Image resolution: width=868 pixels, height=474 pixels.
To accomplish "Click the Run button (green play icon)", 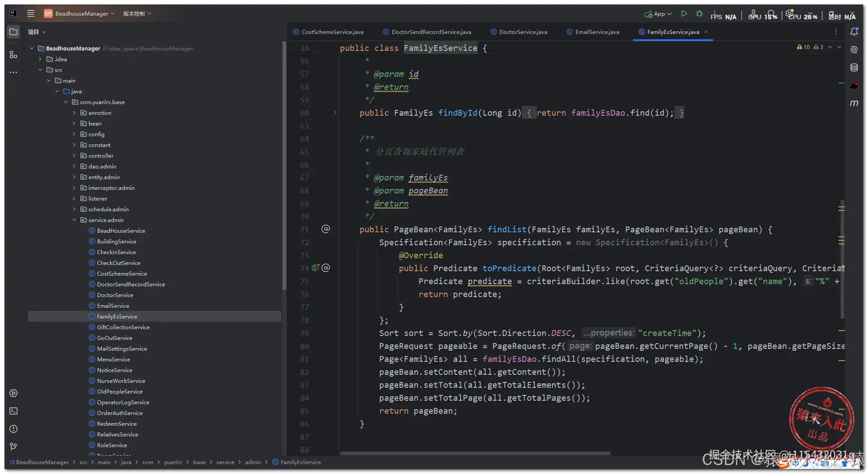I will click(684, 14).
